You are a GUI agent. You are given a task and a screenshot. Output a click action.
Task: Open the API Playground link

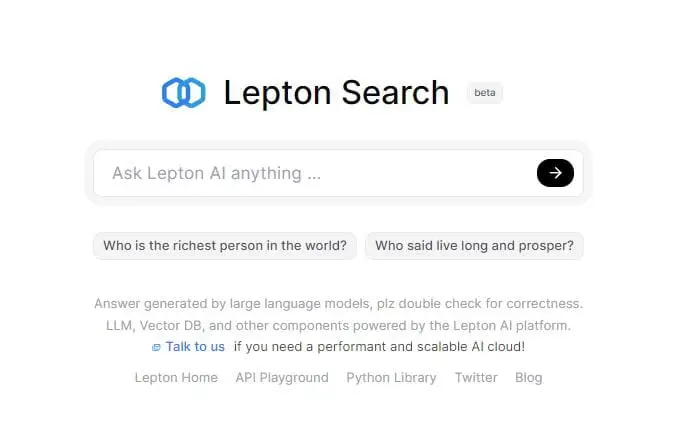click(282, 377)
